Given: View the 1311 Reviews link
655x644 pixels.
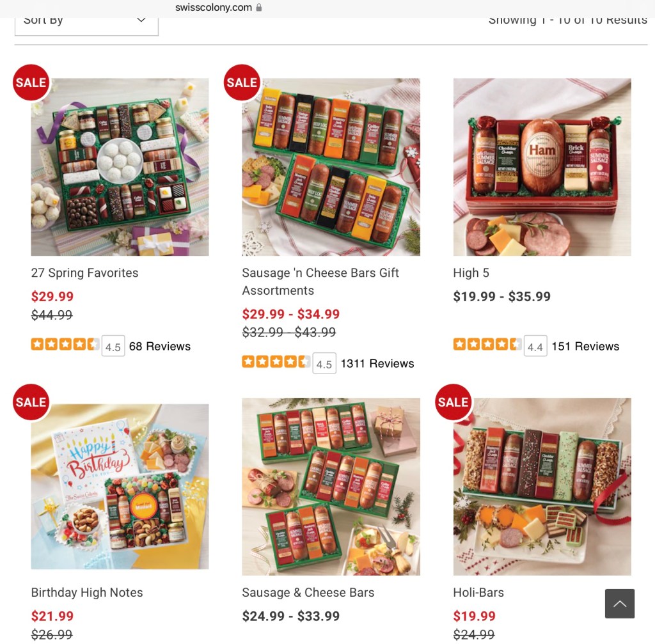Looking at the screenshot, I should pos(377,363).
